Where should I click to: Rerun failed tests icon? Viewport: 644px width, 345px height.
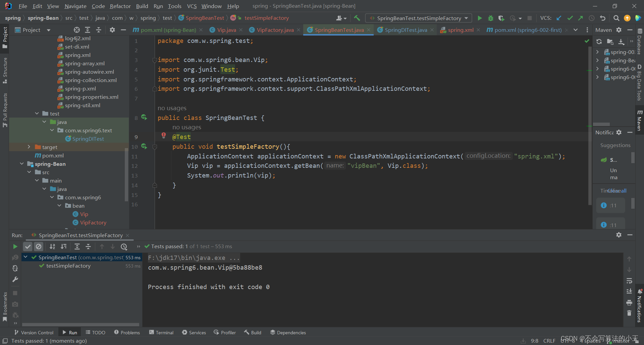pos(15,258)
